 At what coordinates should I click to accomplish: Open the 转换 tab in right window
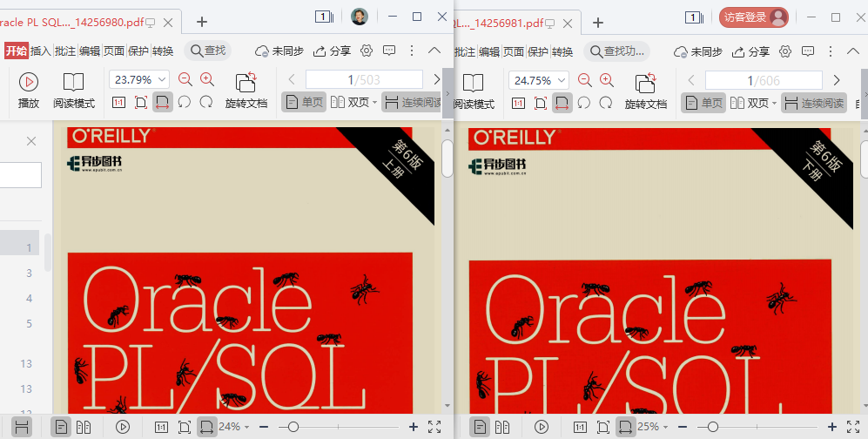point(562,51)
